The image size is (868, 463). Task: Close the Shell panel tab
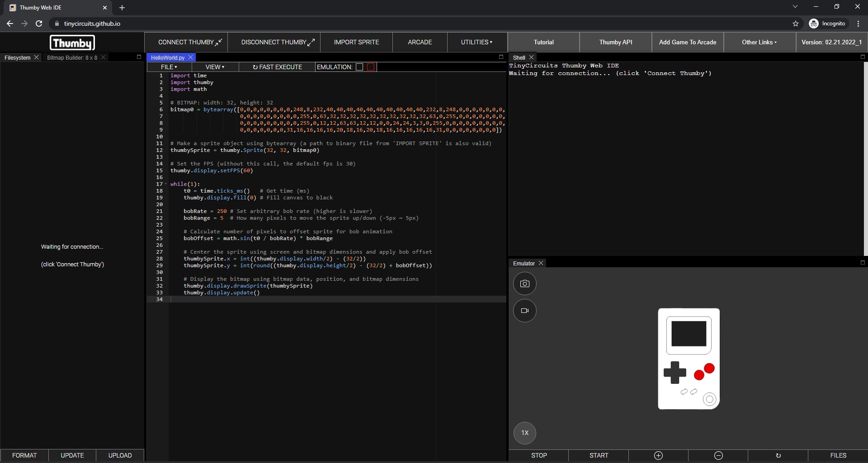[532, 57]
